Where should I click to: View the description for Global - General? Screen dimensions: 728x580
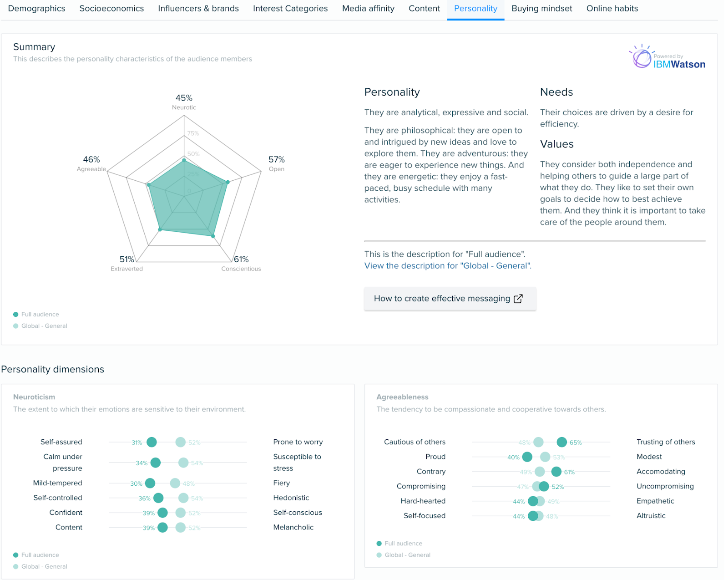[x=447, y=266]
